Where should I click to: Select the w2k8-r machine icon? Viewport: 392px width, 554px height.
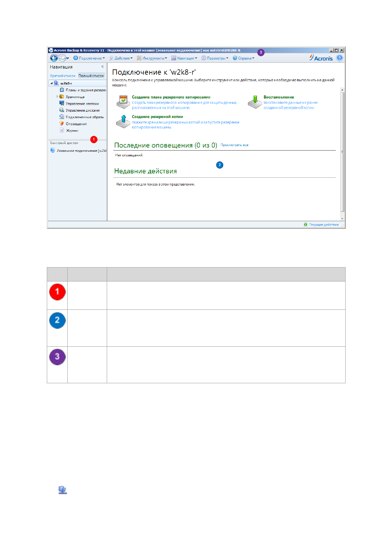point(56,83)
